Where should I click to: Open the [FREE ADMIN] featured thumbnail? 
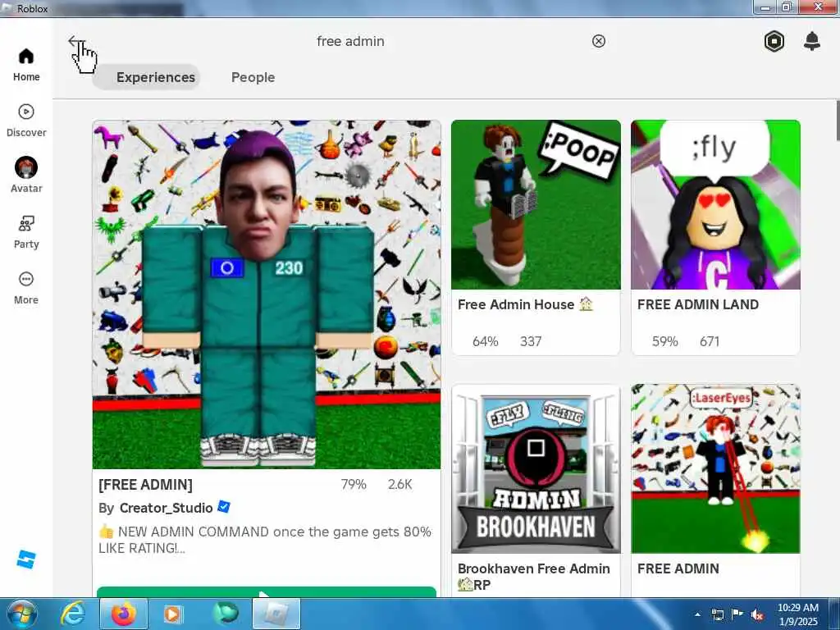(x=267, y=294)
